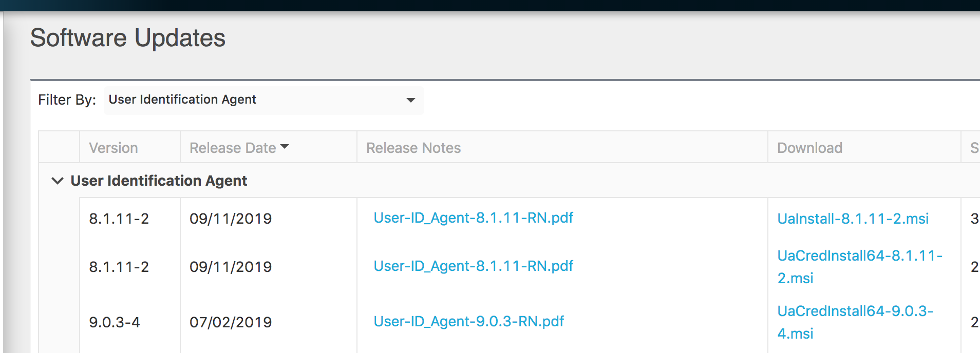Click the Release Date sort arrow icon
Screen dimensions: 980x353
[285, 147]
